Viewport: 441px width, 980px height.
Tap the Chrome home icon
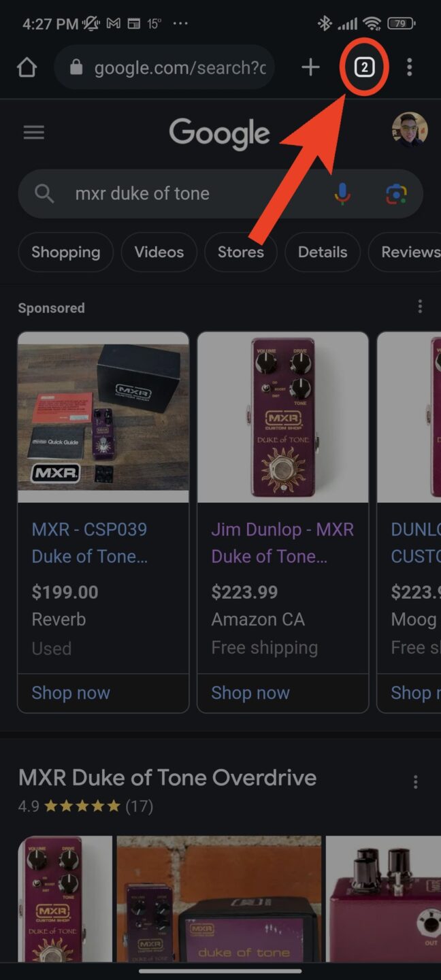[x=27, y=67]
